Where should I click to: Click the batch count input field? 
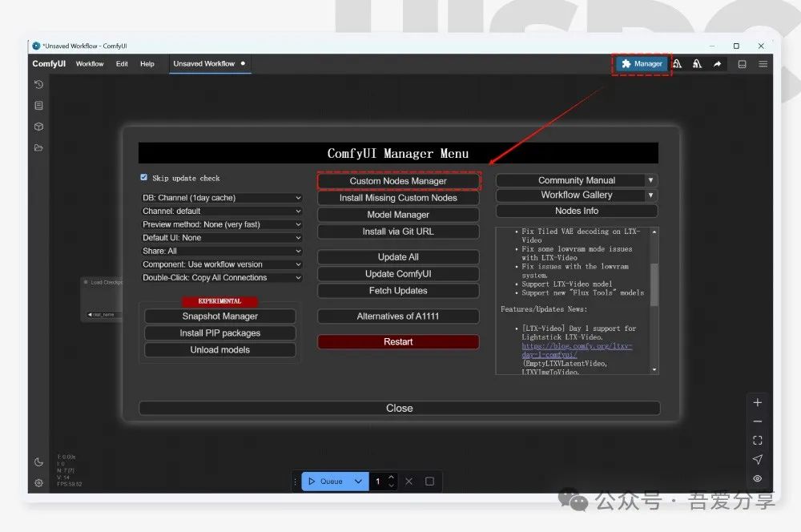pyautogui.click(x=378, y=482)
